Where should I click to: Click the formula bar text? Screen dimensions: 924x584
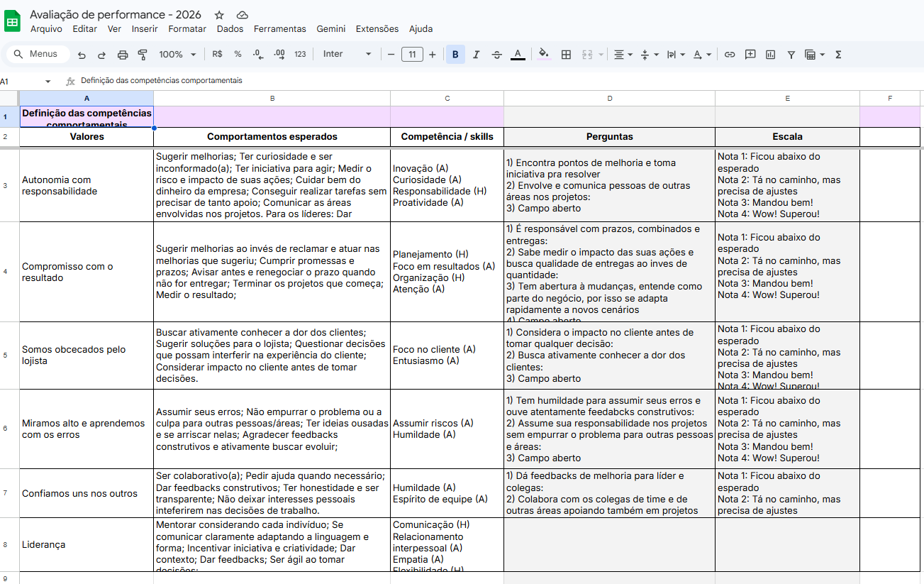click(x=162, y=81)
